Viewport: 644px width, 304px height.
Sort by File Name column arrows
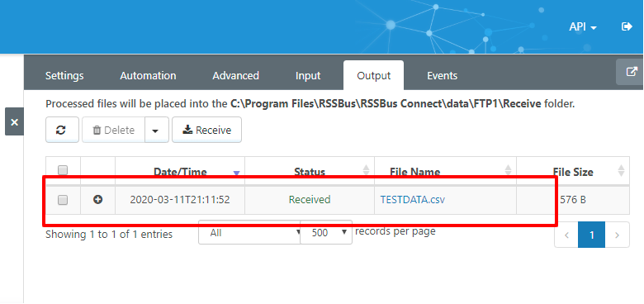click(x=508, y=170)
